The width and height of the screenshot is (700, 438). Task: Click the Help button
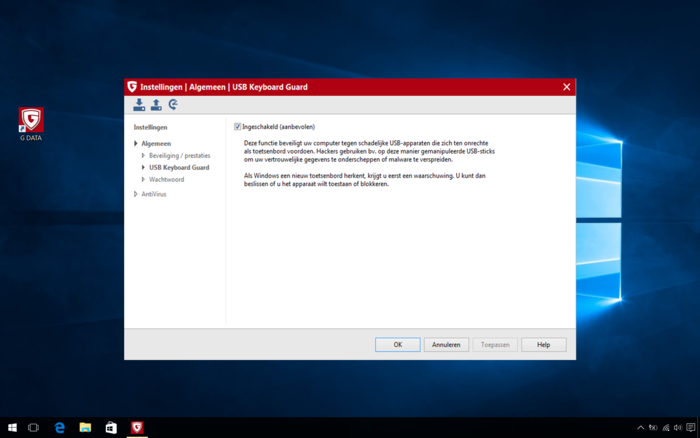[543, 345]
